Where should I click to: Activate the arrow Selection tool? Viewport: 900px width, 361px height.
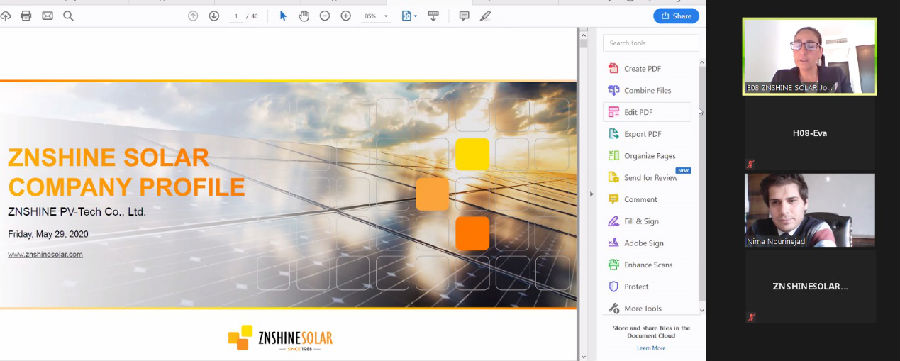point(282,16)
